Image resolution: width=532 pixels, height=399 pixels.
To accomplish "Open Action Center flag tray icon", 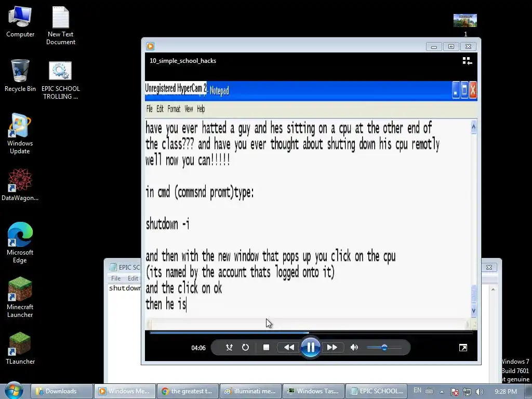I will [x=454, y=392].
